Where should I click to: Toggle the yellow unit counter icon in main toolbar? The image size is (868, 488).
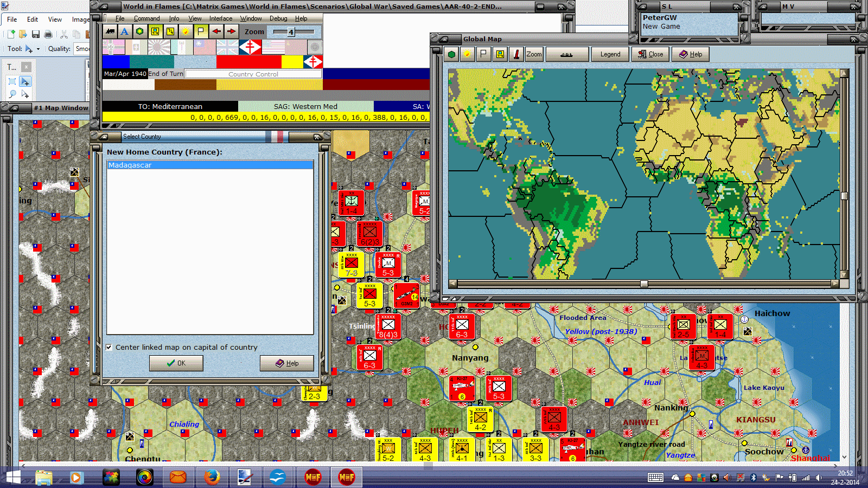155,31
